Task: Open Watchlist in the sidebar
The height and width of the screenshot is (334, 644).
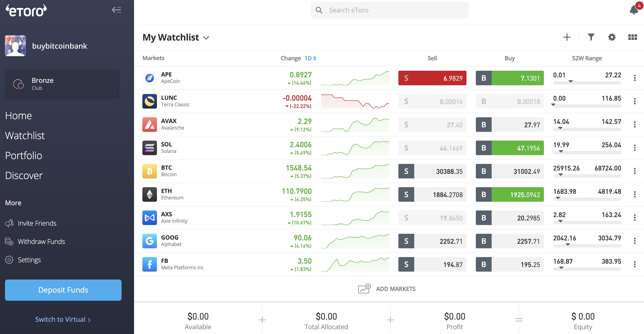Action: point(25,136)
